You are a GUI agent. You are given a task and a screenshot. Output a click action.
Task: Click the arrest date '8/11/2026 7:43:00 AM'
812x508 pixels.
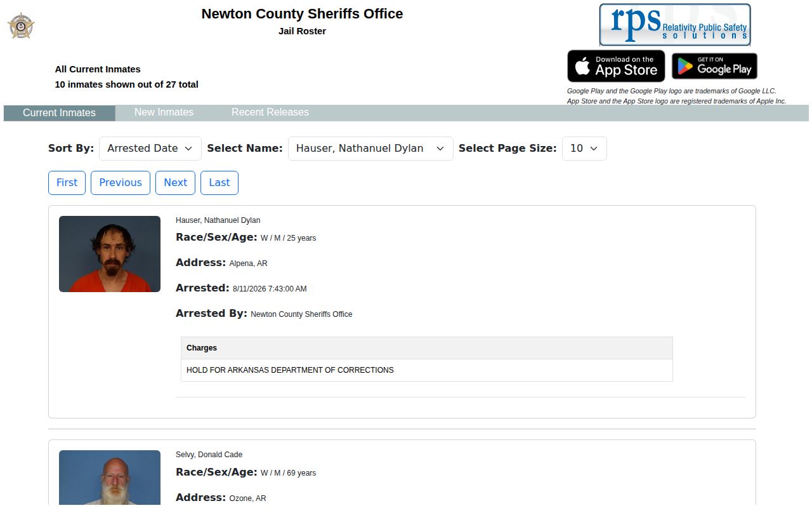[x=270, y=289]
